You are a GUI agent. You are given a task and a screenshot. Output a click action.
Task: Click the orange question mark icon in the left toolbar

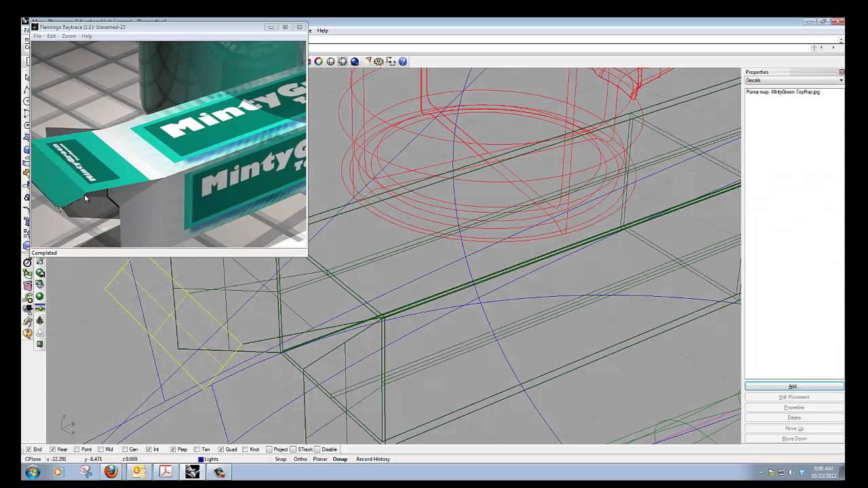pyautogui.click(x=28, y=333)
